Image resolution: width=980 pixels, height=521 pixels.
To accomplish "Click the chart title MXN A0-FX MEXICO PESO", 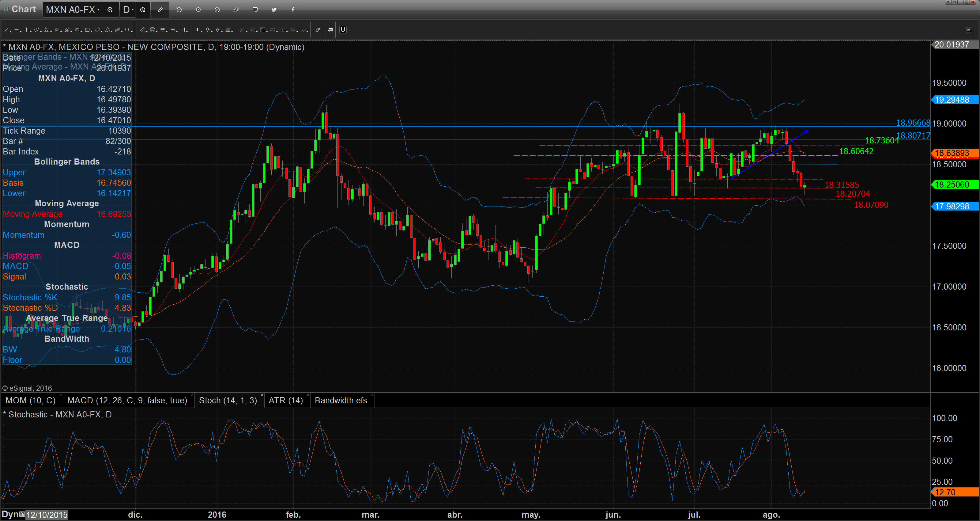I will point(154,47).
